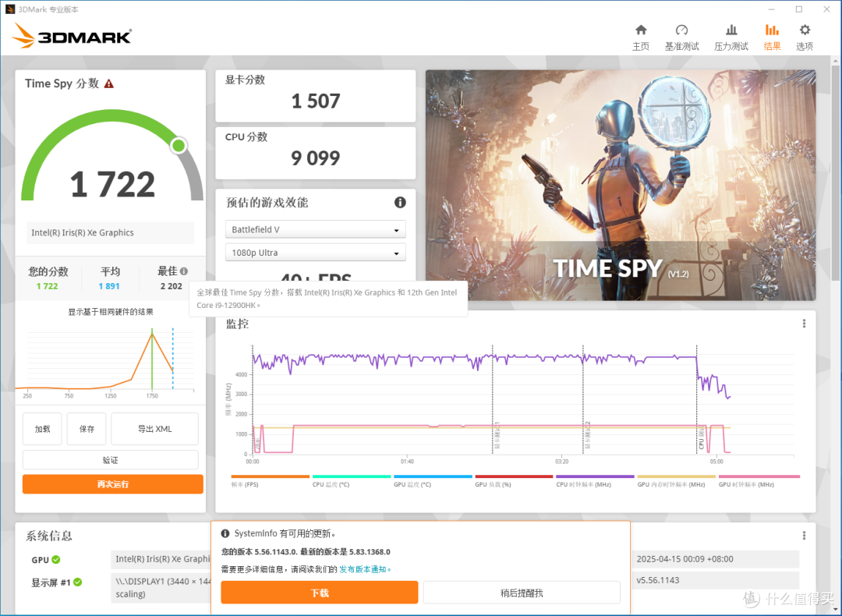Click the score knob on the gauge
Screen dimensions: 842x616
(x=179, y=146)
